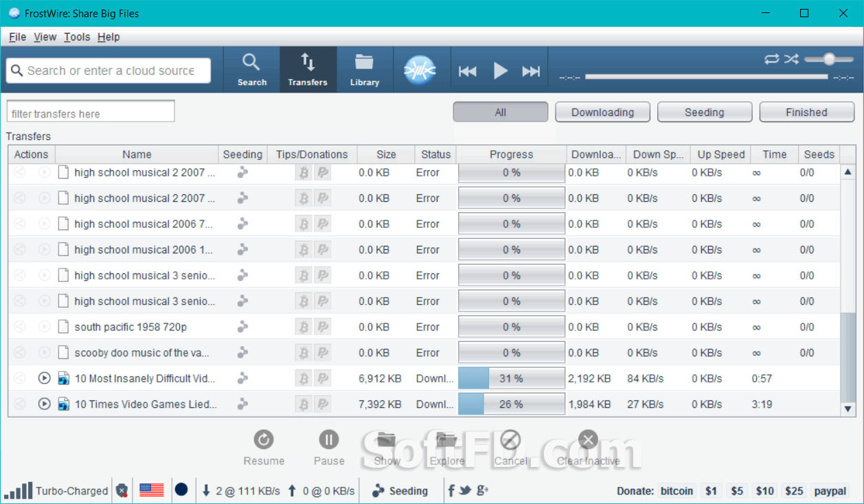PayPal tip icon for 10 Most Insanely Difficult
This screenshot has height=504, width=864.
pos(323,378)
